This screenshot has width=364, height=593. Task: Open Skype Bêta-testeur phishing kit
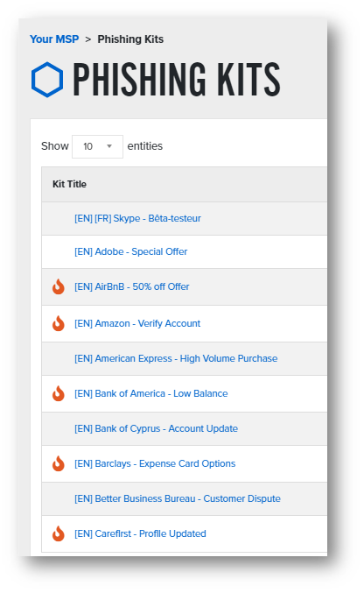[137, 218]
